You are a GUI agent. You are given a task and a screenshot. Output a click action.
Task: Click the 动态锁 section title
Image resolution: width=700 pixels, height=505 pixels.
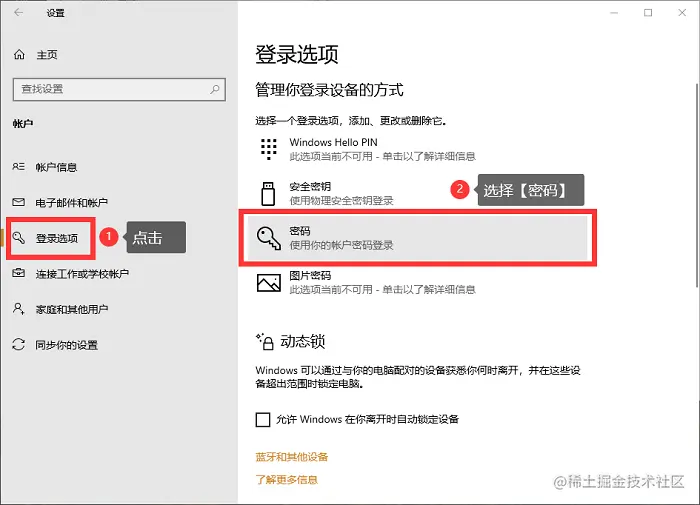[x=302, y=342]
